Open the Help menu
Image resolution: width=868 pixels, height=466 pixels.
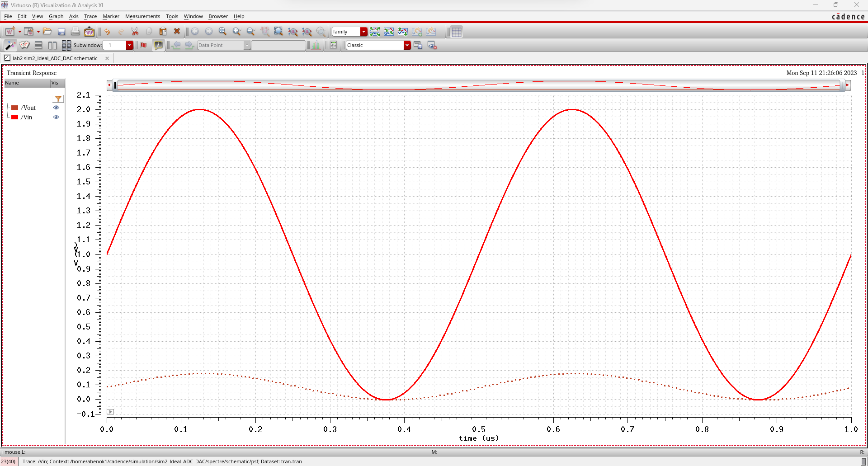(x=239, y=16)
